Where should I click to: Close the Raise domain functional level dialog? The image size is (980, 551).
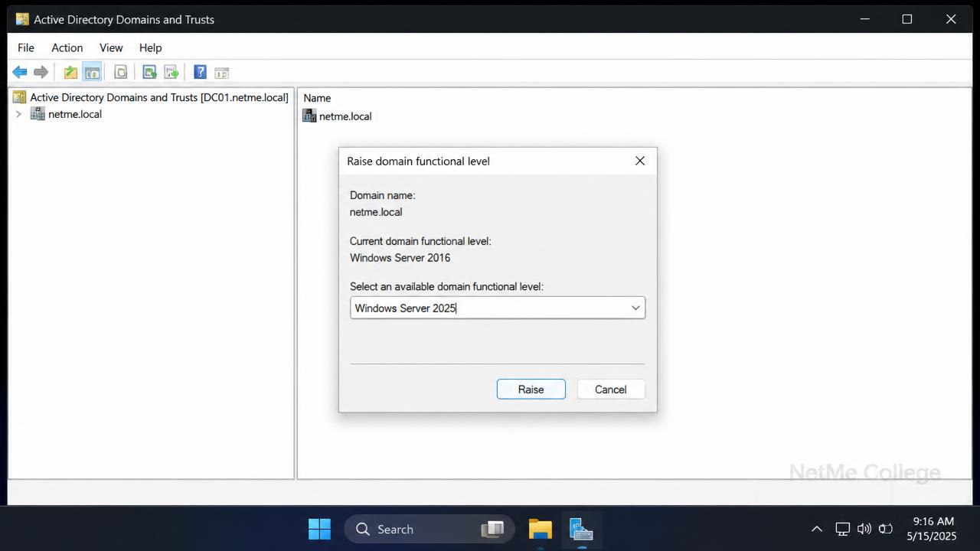click(640, 161)
